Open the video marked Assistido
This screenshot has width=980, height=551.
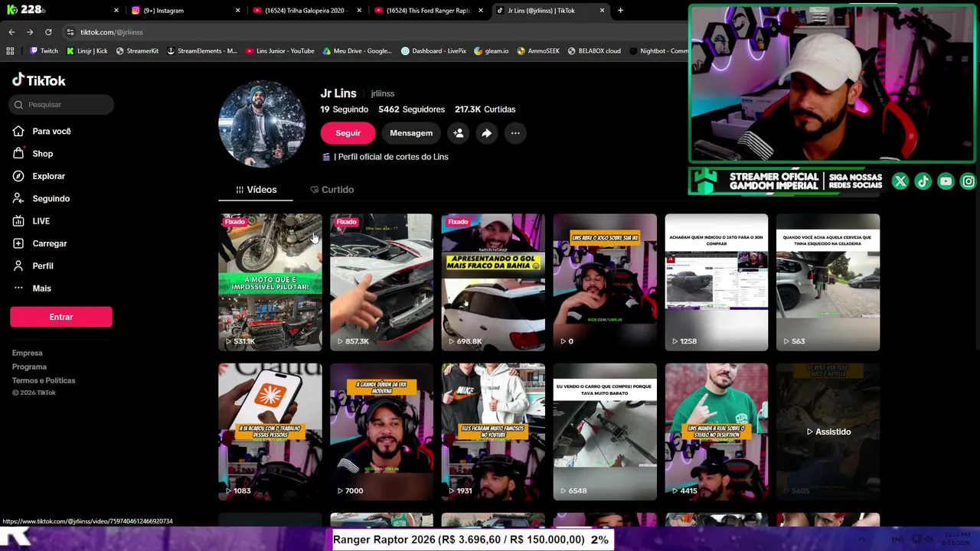pyautogui.click(x=828, y=432)
